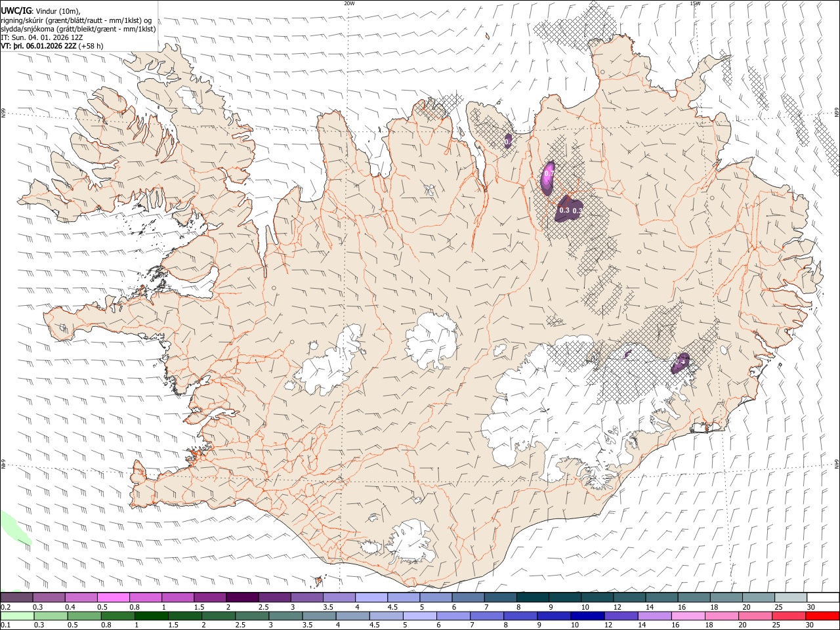Click the '(+58 h)' forecast offset text
The height and width of the screenshot is (630, 840).
coord(91,46)
